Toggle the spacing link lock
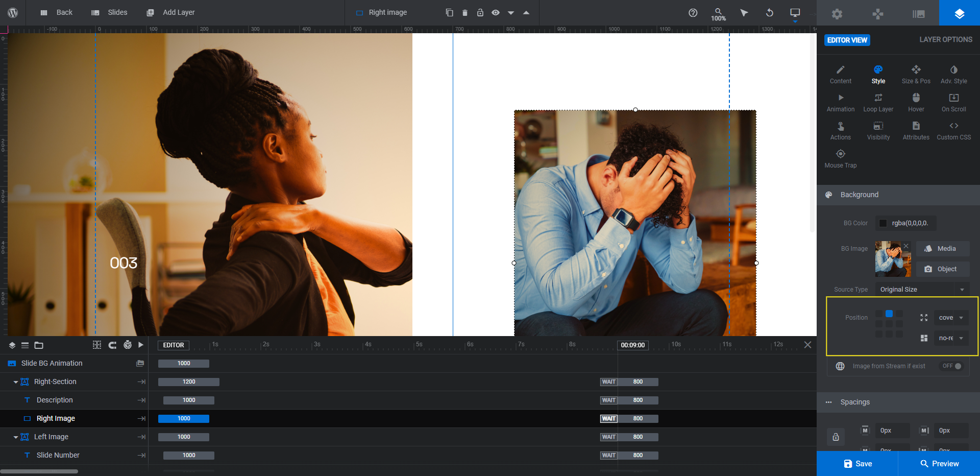980x476 pixels. tap(836, 437)
